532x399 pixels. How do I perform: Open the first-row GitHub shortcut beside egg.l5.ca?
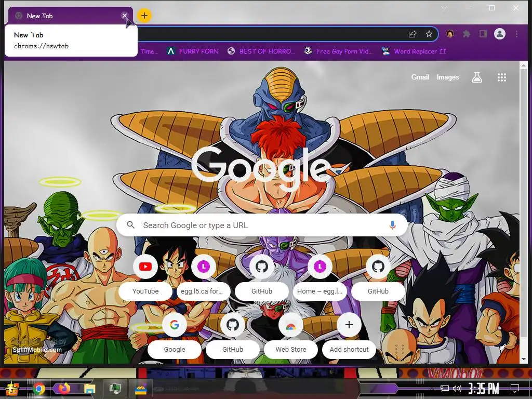pyautogui.click(x=262, y=277)
